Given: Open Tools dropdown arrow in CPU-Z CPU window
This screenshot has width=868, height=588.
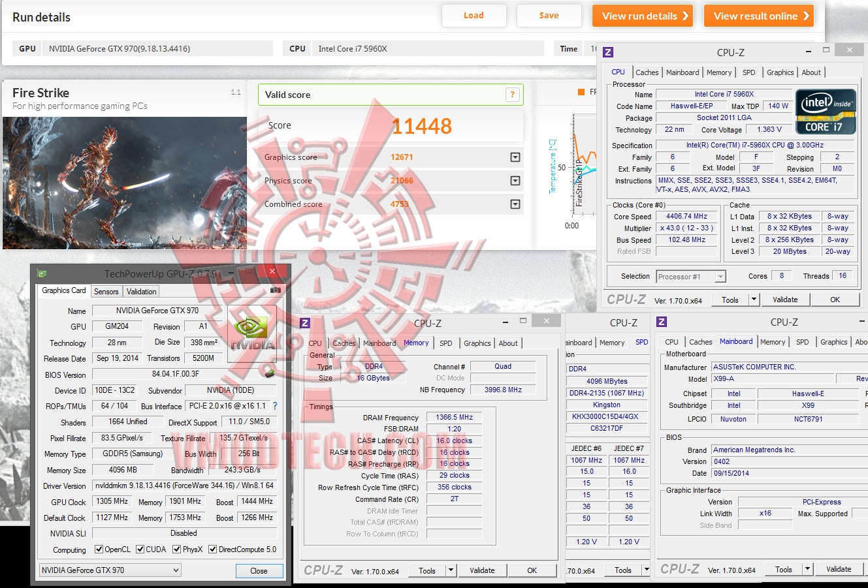Looking at the screenshot, I should pos(754,300).
